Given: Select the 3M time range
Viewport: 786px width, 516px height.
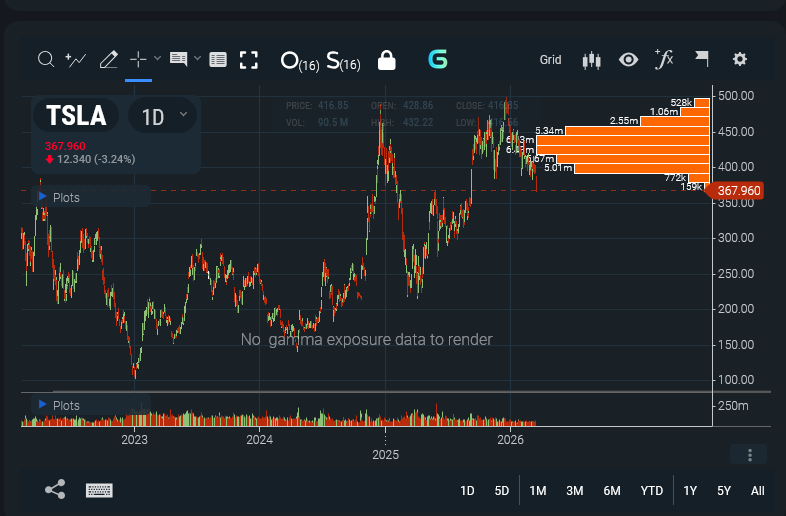Looking at the screenshot, I should 574,490.
